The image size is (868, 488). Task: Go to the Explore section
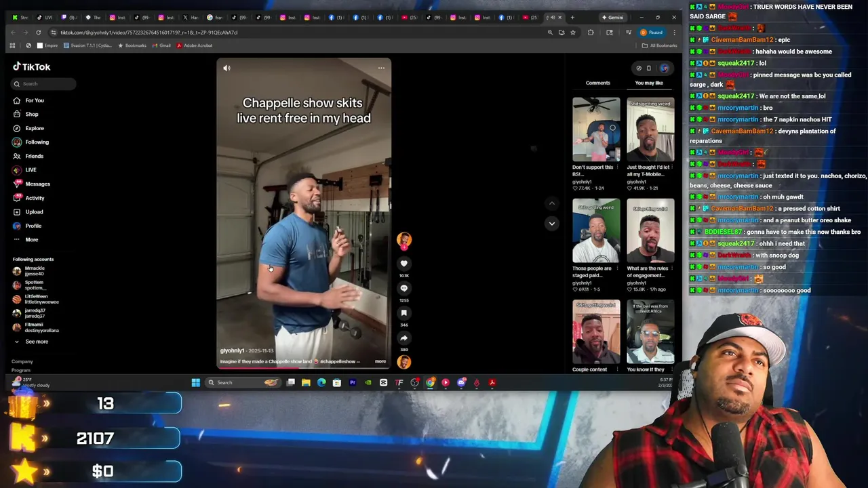[28, 128]
